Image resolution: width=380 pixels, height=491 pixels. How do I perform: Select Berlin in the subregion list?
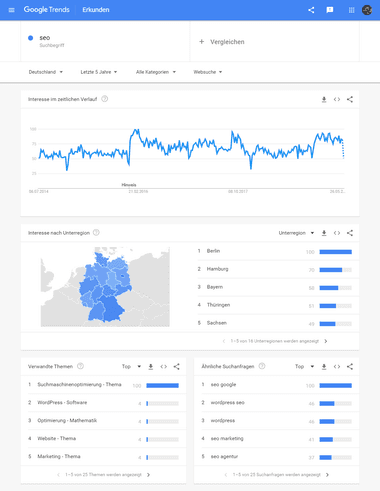click(x=213, y=251)
